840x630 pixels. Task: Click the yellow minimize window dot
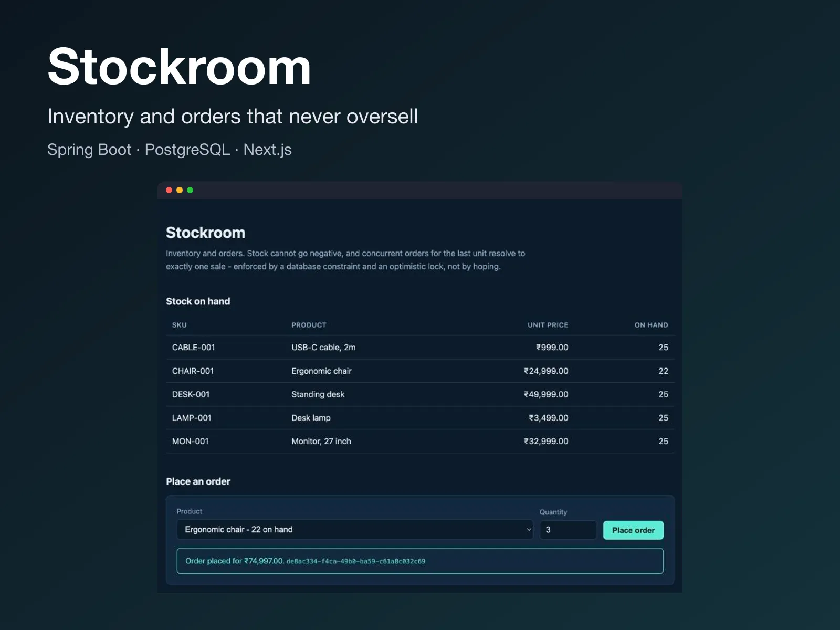click(180, 190)
